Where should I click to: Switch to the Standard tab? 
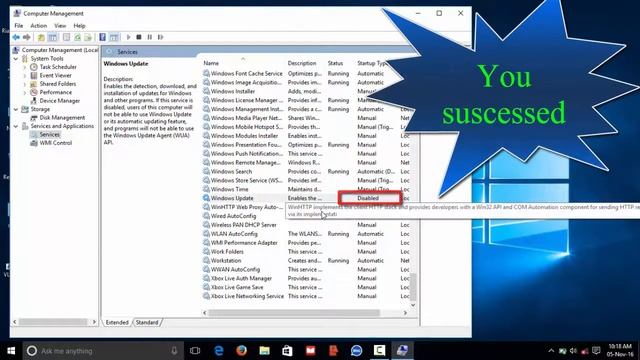pyautogui.click(x=147, y=322)
